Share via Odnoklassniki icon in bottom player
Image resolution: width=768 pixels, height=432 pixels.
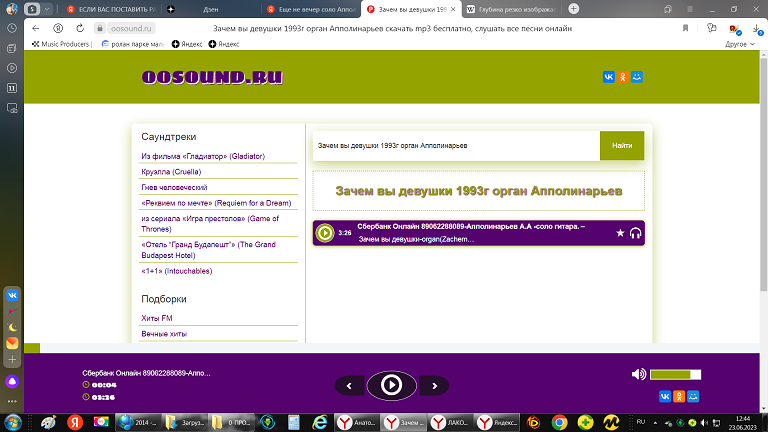(679, 396)
